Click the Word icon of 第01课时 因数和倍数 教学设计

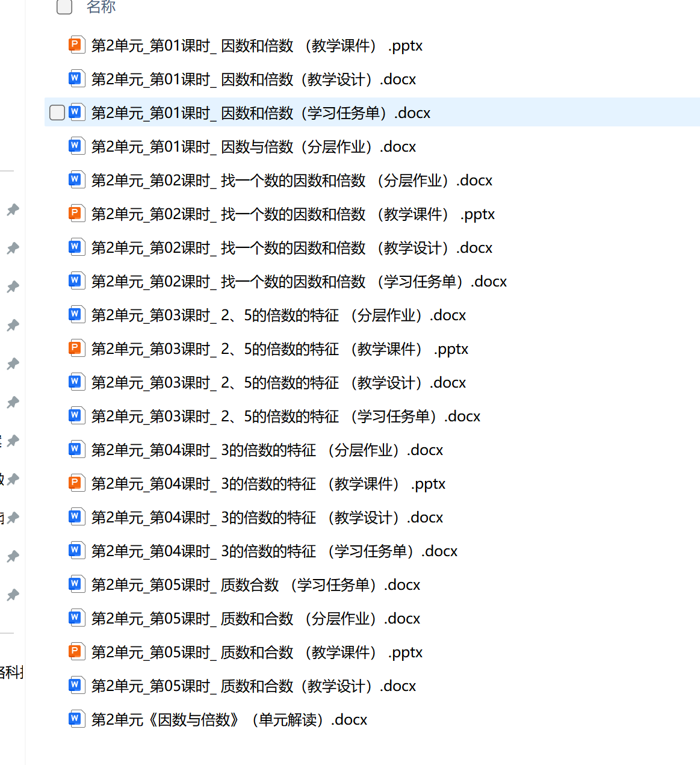coord(75,78)
